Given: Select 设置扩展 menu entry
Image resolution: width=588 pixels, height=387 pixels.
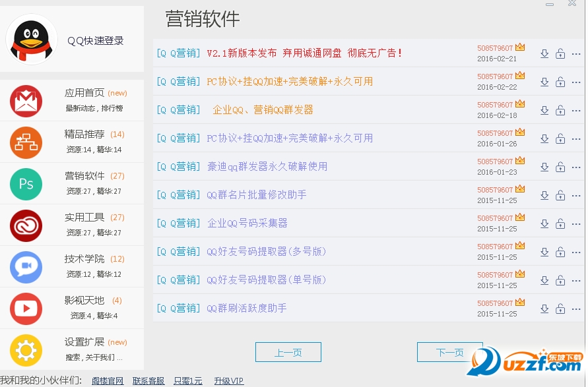Looking at the screenshot, I should [x=72, y=349].
